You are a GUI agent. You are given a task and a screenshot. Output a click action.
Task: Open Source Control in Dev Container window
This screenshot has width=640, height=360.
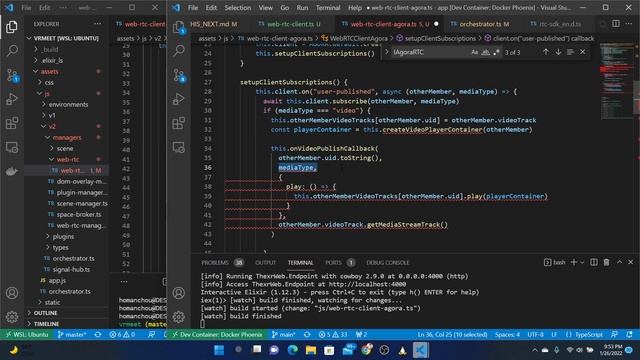click(x=179, y=76)
